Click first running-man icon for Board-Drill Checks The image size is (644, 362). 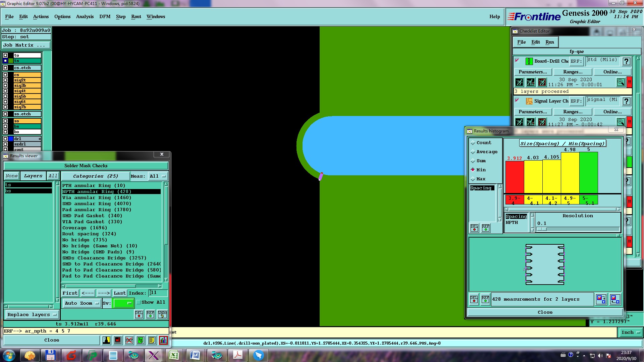(x=519, y=82)
